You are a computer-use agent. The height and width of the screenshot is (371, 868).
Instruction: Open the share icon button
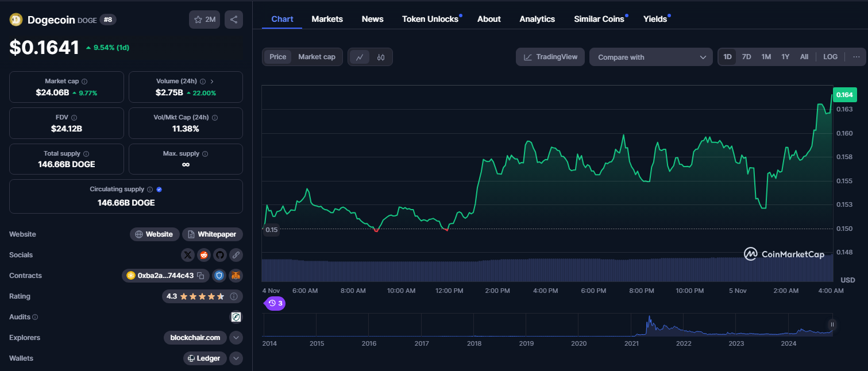click(x=234, y=20)
